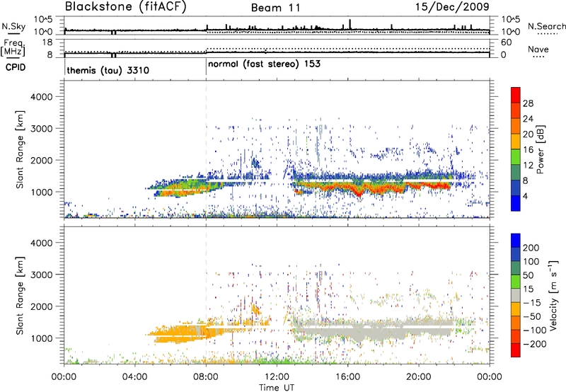Screen dimensions: 566x392
Task: Click the 4 label on the power colorbar
Action: point(525,197)
